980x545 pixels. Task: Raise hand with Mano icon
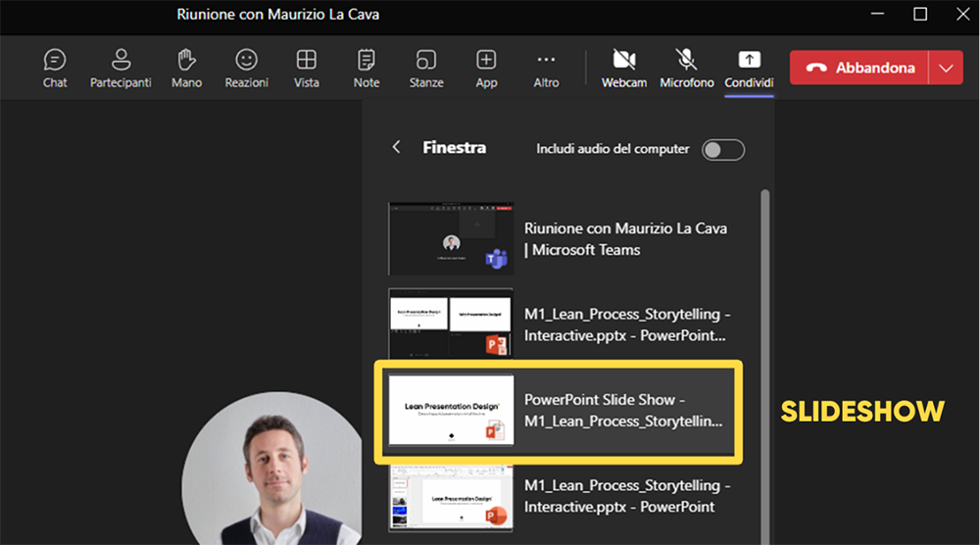click(186, 68)
